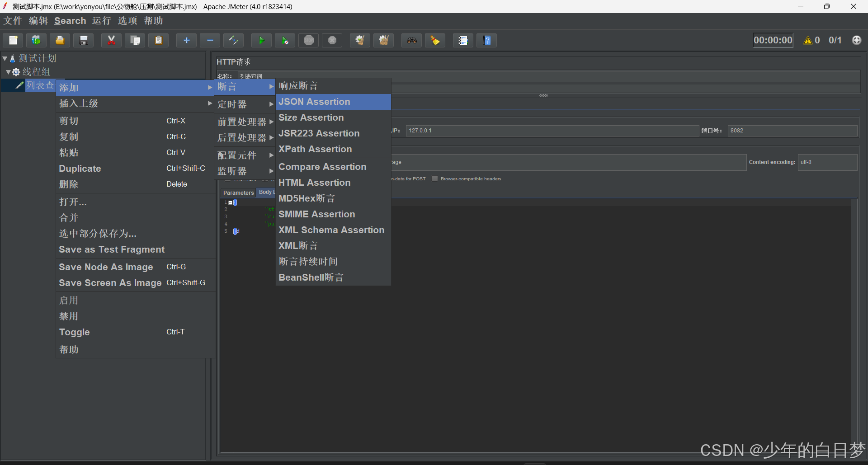Select 剪切 in context menu
This screenshot has width=868, height=465.
[135, 121]
